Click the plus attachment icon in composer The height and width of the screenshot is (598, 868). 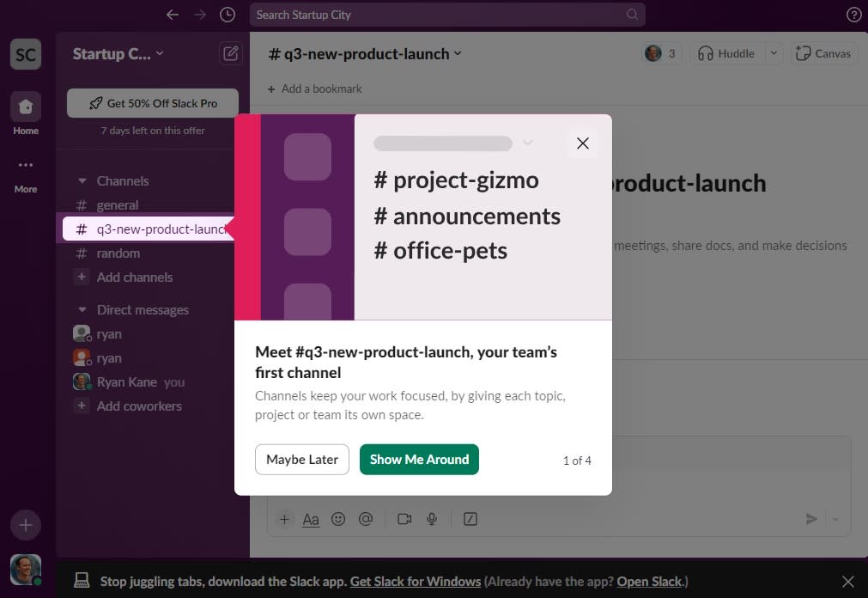284,519
